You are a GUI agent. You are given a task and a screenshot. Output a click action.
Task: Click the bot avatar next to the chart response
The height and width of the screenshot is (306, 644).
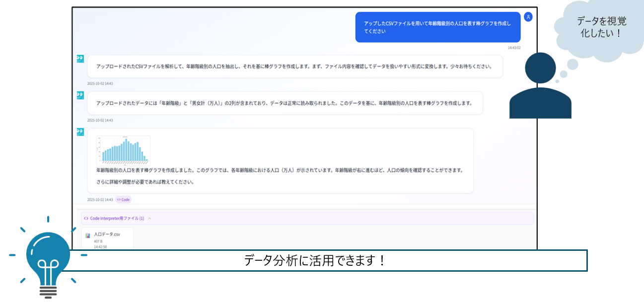click(80, 132)
